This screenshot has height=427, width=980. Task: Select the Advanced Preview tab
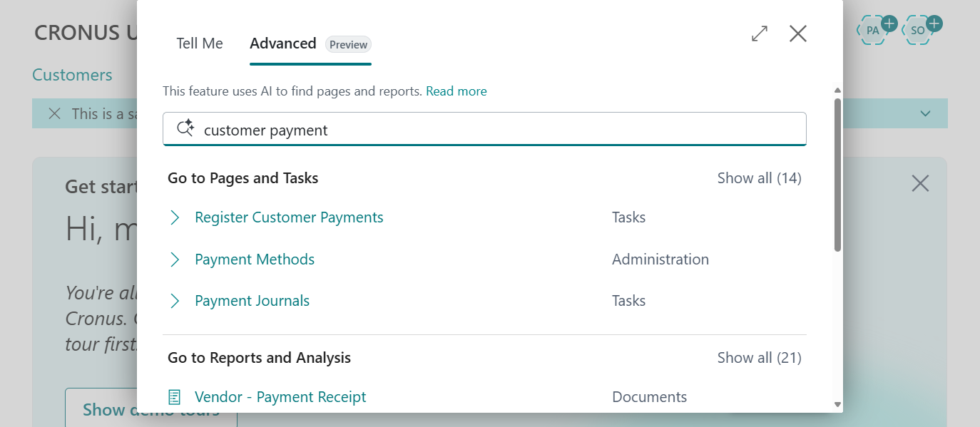[283, 43]
